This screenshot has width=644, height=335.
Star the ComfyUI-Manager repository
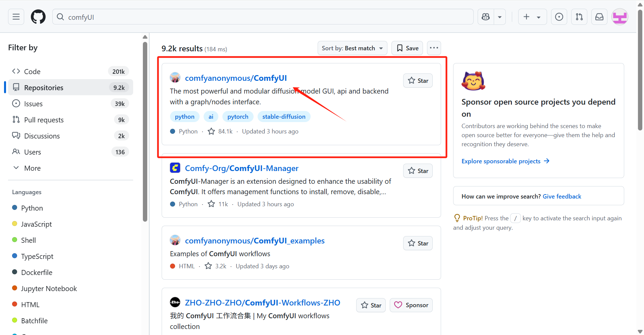(418, 171)
